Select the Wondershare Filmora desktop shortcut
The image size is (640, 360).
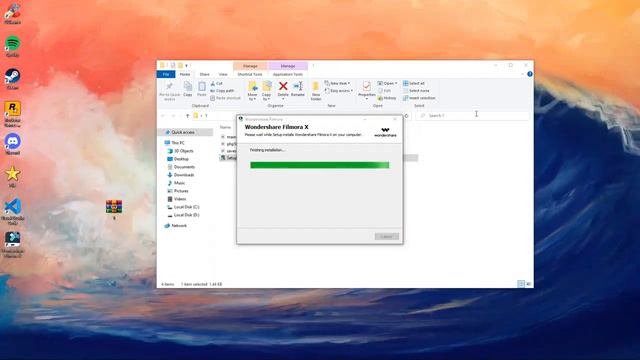pos(13,244)
